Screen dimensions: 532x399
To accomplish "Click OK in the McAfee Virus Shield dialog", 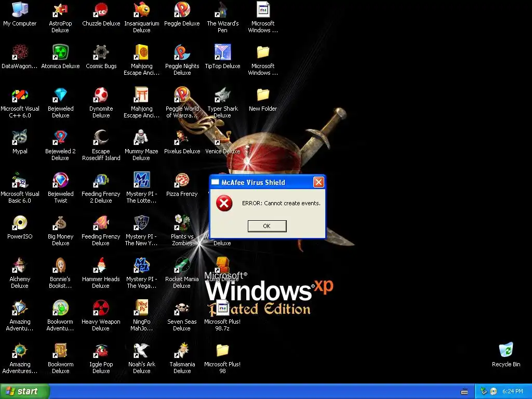I will point(267,226).
